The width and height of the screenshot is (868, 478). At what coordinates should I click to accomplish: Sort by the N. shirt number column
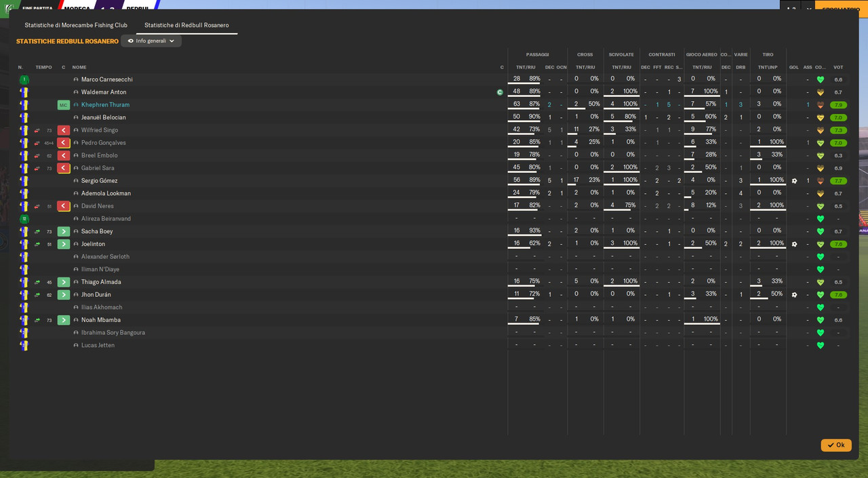(20, 67)
